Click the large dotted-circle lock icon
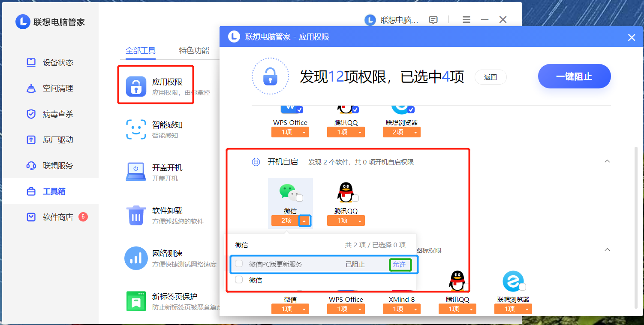Screen dimensions: 644x325 (270, 76)
